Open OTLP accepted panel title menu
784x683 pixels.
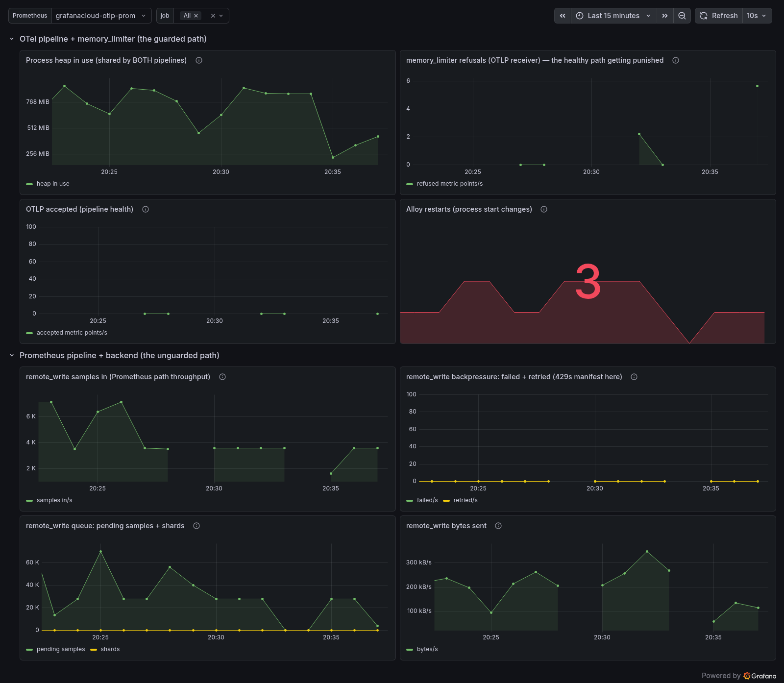click(79, 209)
